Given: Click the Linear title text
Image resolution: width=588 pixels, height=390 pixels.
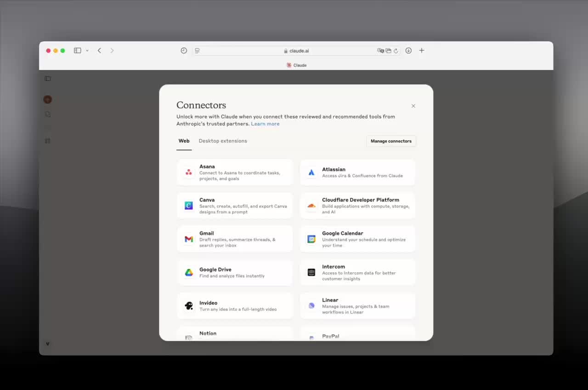Looking at the screenshot, I should tap(330, 300).
